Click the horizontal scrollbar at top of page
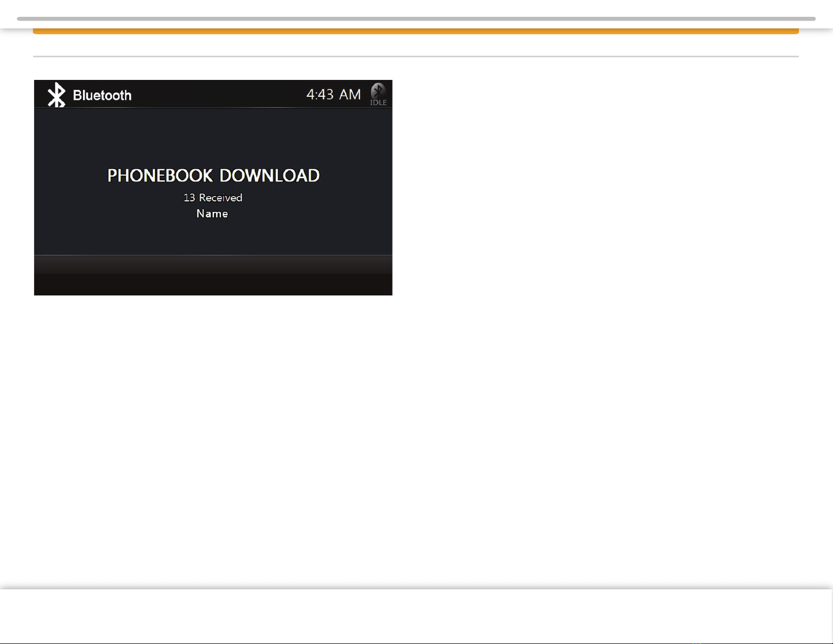Screen dimensions: 833x644 pyautogui.click(x=416, y=18)
